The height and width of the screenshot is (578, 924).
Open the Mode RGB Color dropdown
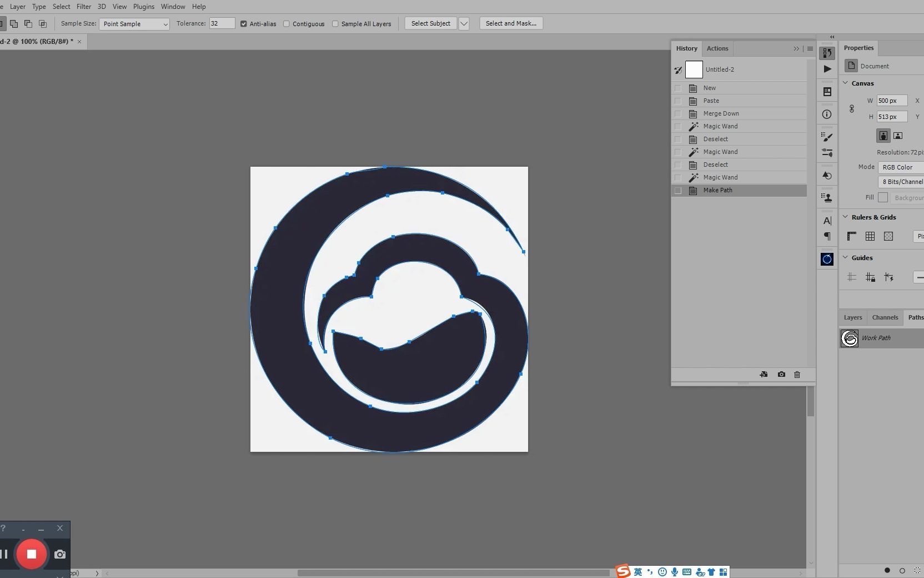pyautogui.click(x=901, y=167)
